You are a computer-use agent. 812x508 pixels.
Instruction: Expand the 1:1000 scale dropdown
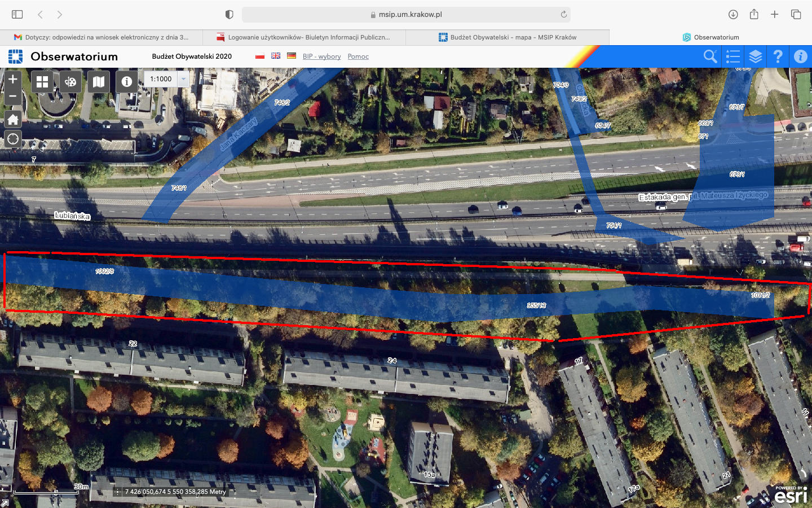pyautogui.click(x=183, y=79)
